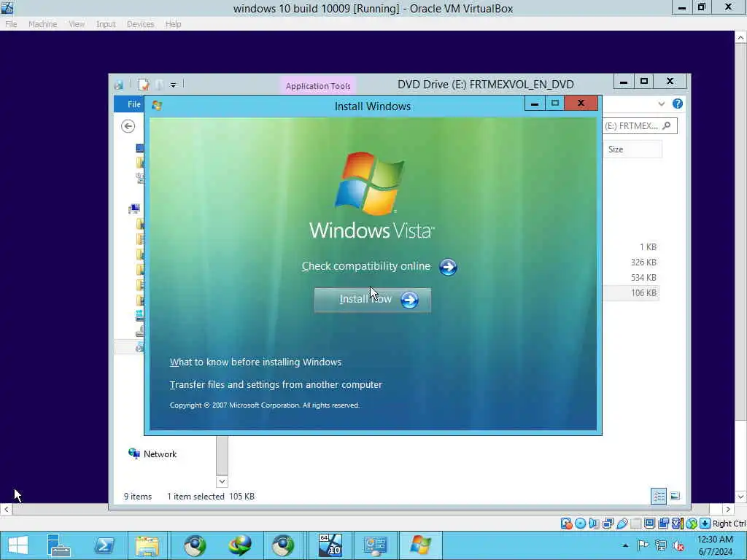Open Server Manager from the taskbar
The image size is (747, 560).
(x=58, y=545)
